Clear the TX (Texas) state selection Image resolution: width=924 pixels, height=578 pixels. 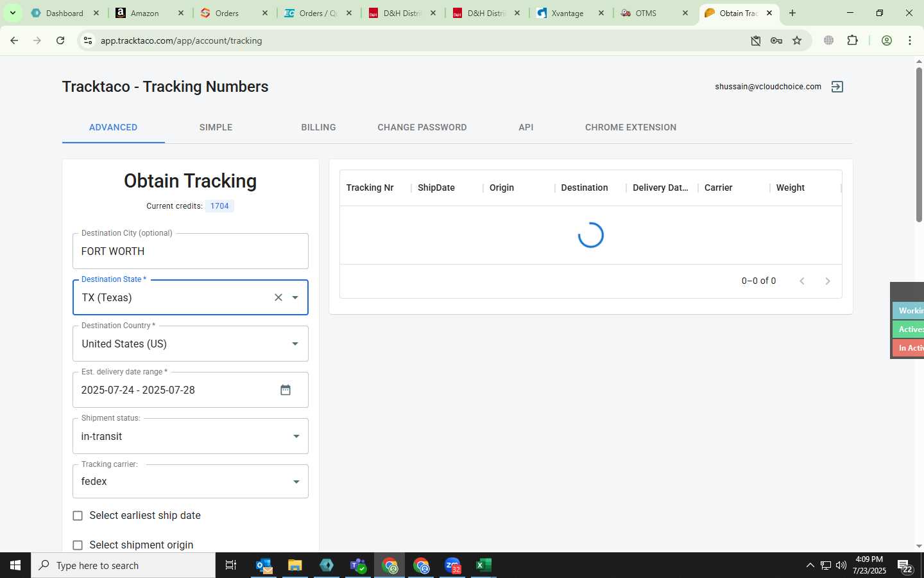point(278,297)
